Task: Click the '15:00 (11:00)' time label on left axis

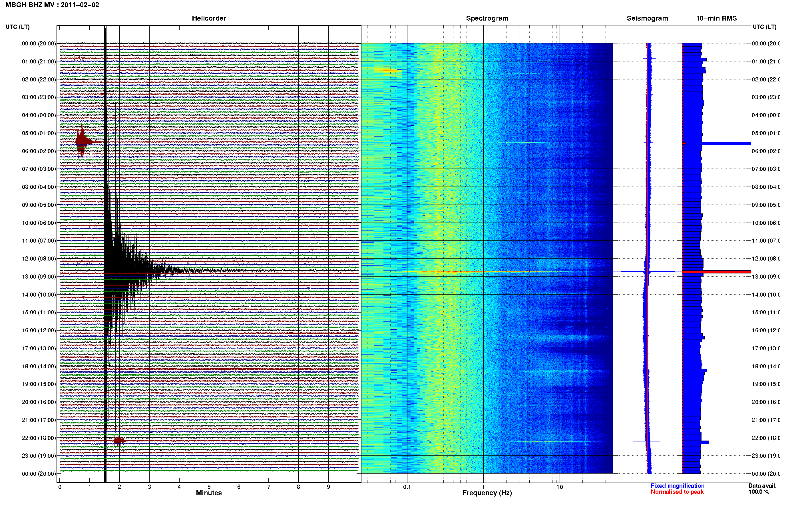Action: point(39,313)
